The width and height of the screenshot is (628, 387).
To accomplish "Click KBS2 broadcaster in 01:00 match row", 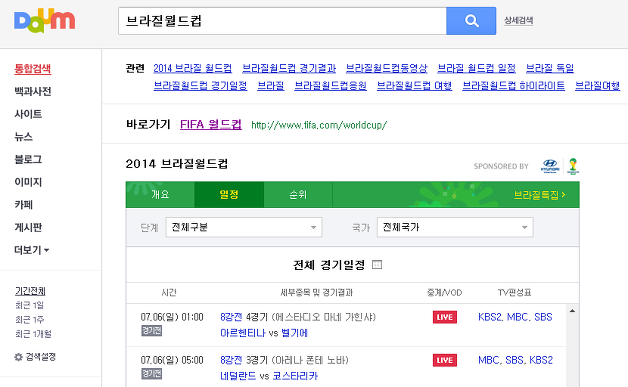I will [x=490, y=317].
